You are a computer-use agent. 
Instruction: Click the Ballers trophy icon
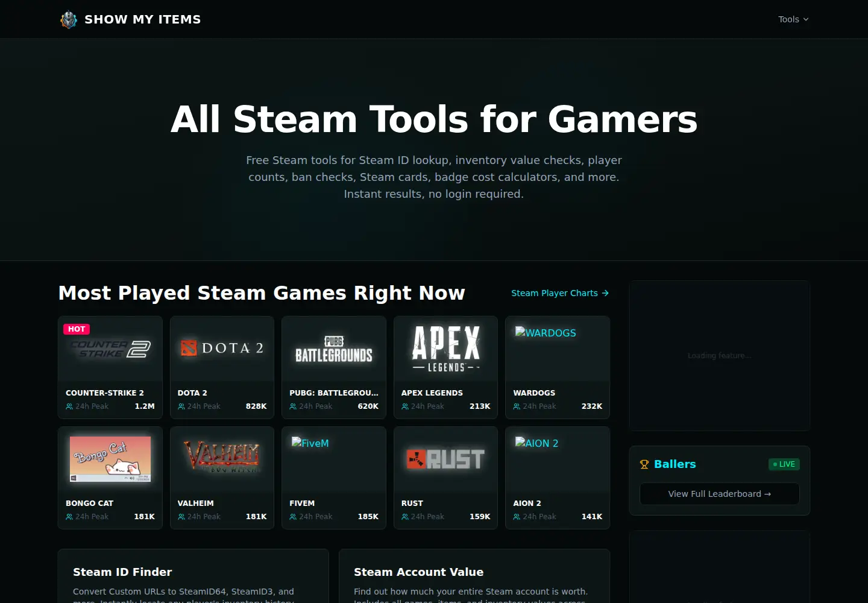click(644, 464)
